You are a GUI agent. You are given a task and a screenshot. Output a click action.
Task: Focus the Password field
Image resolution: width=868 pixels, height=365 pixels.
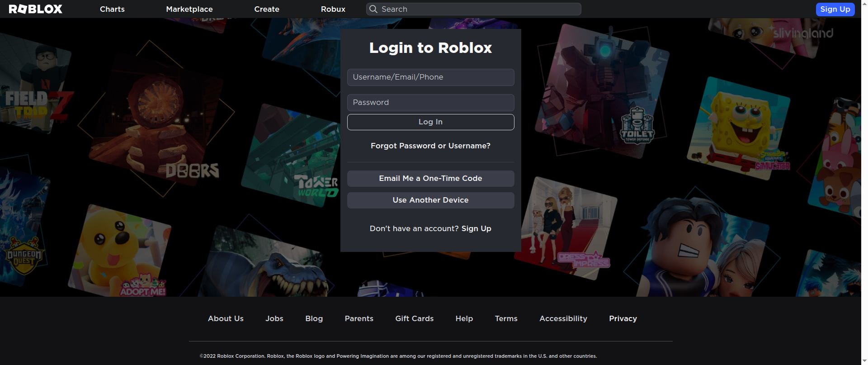click(x=430, y=103)
